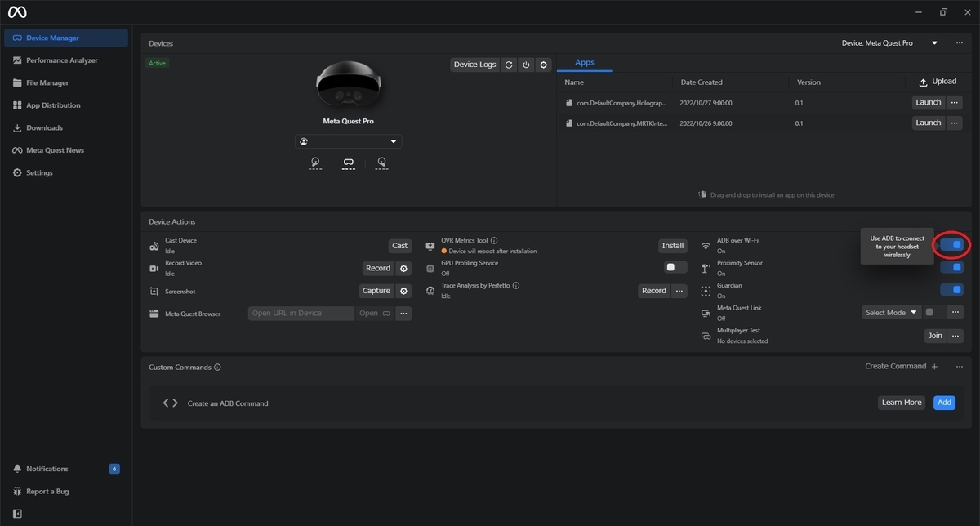Go to File Manager

[66, 82]
